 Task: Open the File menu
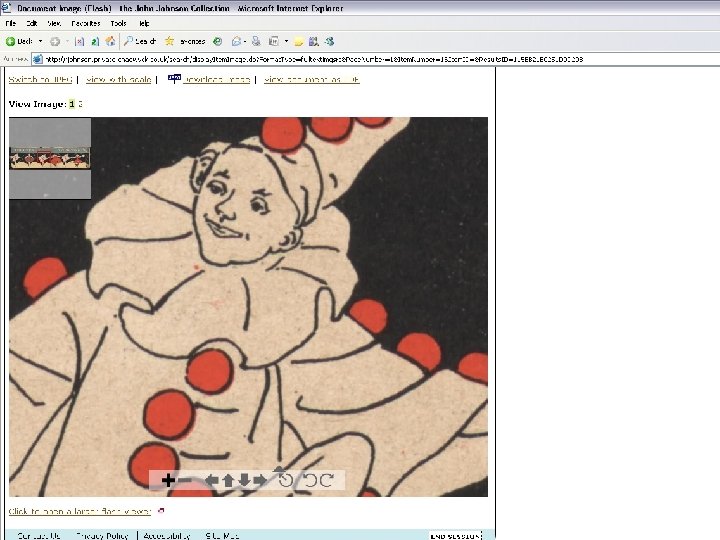pyautogui.click(x=11, y=23)
